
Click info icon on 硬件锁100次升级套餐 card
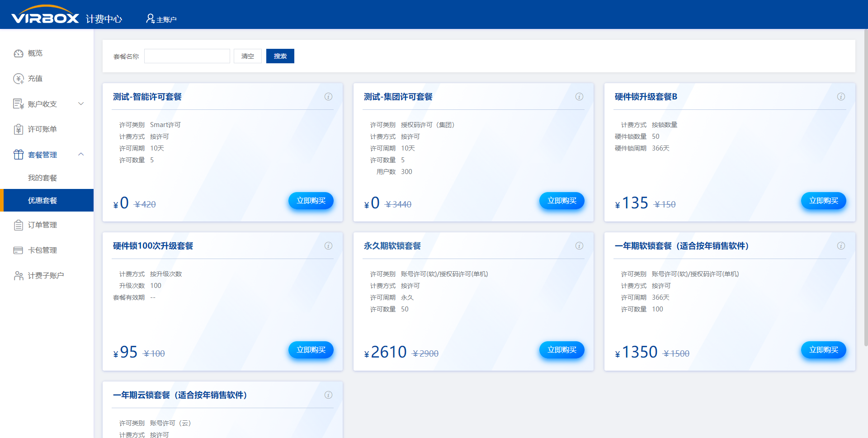tap(329, 246)
